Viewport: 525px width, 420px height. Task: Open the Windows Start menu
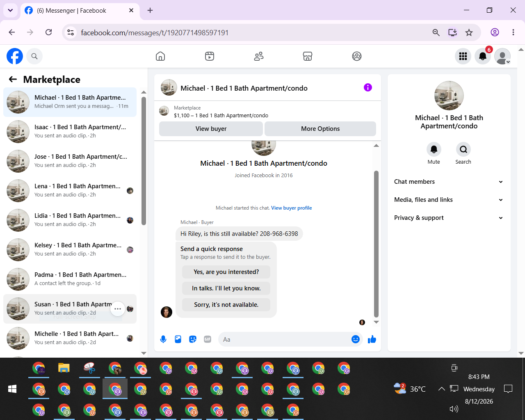point(12,389)
